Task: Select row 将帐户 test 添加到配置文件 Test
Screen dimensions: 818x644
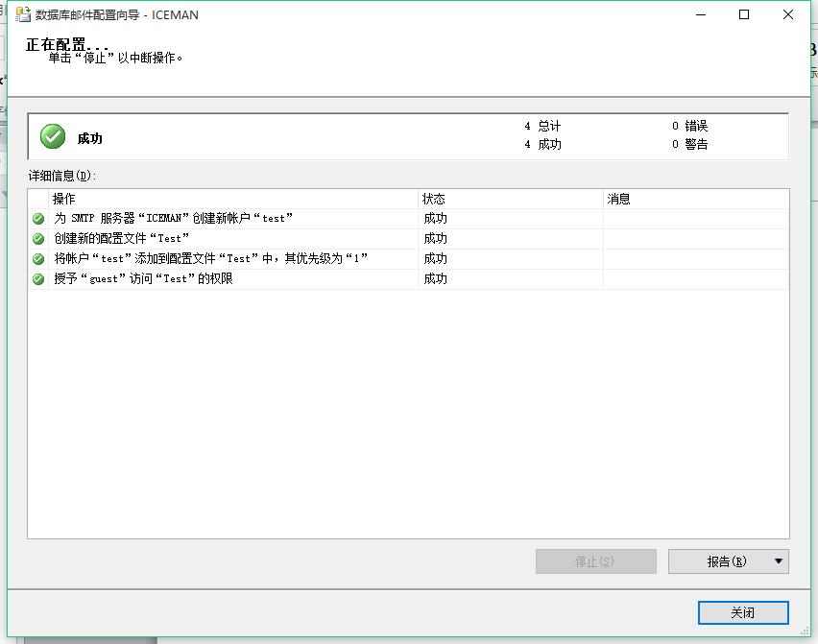Action: pyautogui.click(x=408, y=258)
